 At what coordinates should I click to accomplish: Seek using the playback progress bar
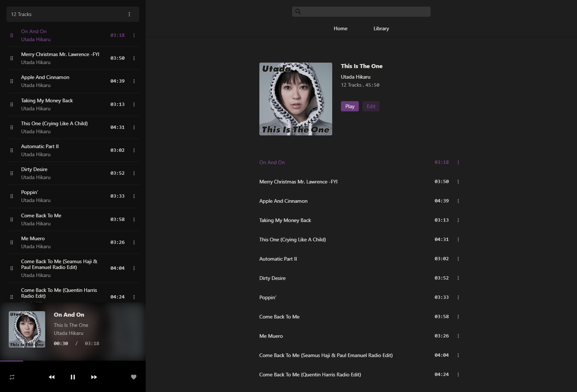pos(73,361)
